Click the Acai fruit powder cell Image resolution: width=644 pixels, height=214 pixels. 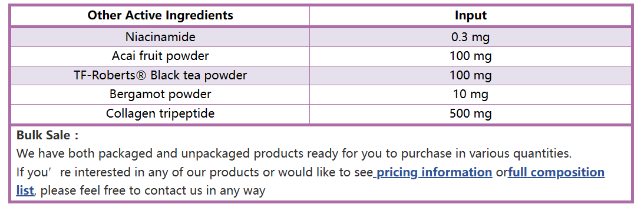[x=160, y=56]
